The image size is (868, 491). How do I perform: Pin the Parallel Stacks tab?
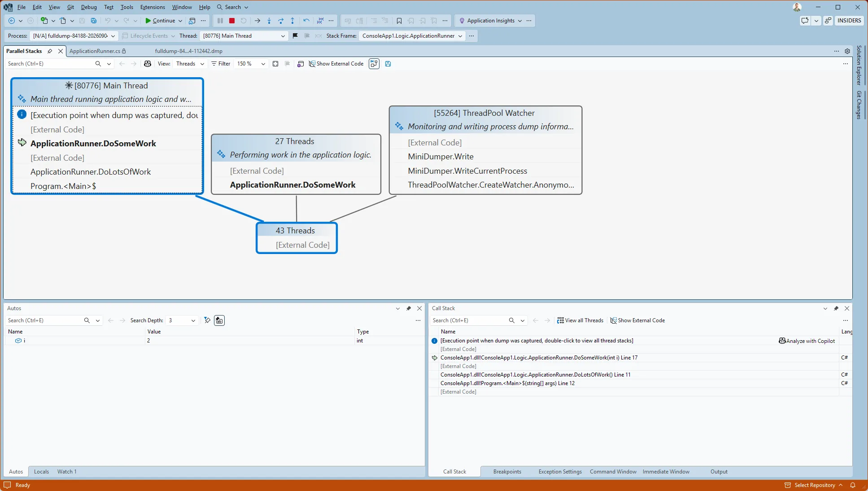pyautogui.click(x=50, y=51)
